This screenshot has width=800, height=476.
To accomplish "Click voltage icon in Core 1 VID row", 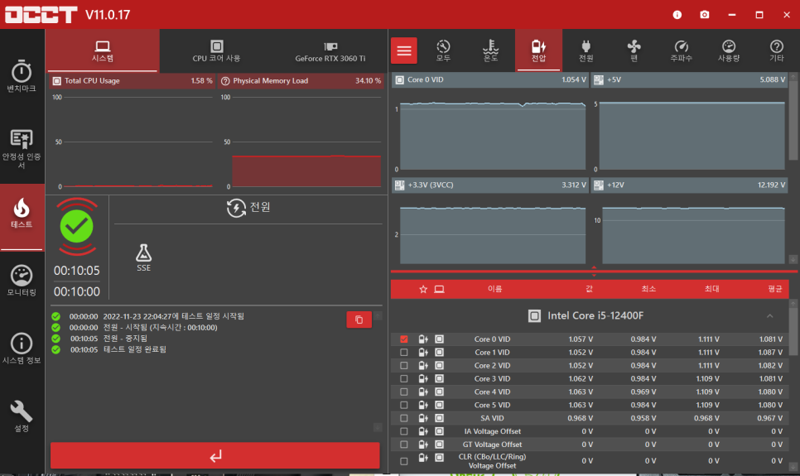I will coord(423,353).
